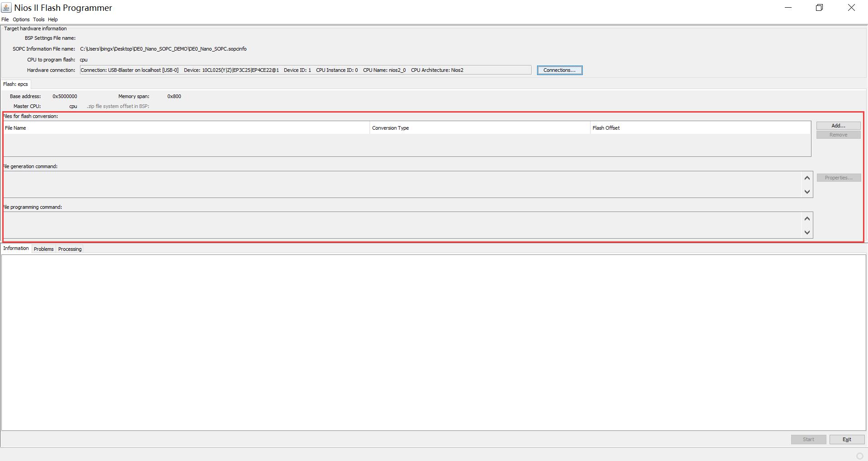Restore down the Flash Programmer window
868x461 pixels.
click(x=819, y=8)
